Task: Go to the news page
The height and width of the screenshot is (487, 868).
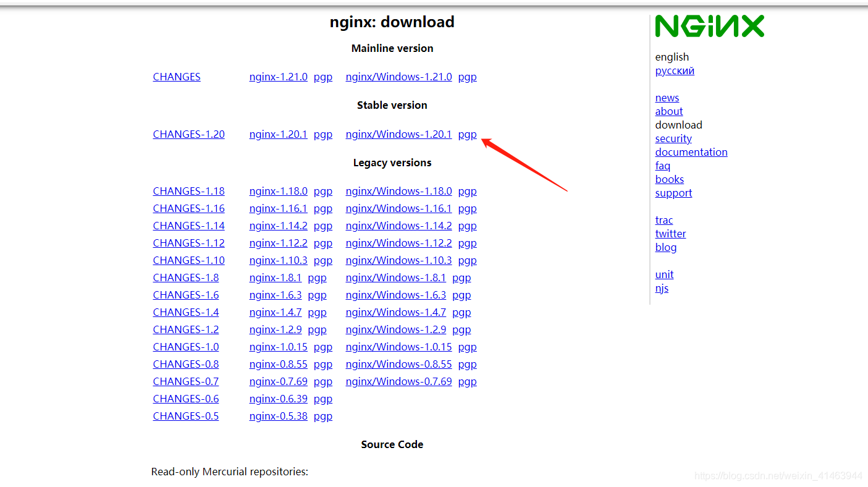Action: pyautogui.click(x=667, y=98)
